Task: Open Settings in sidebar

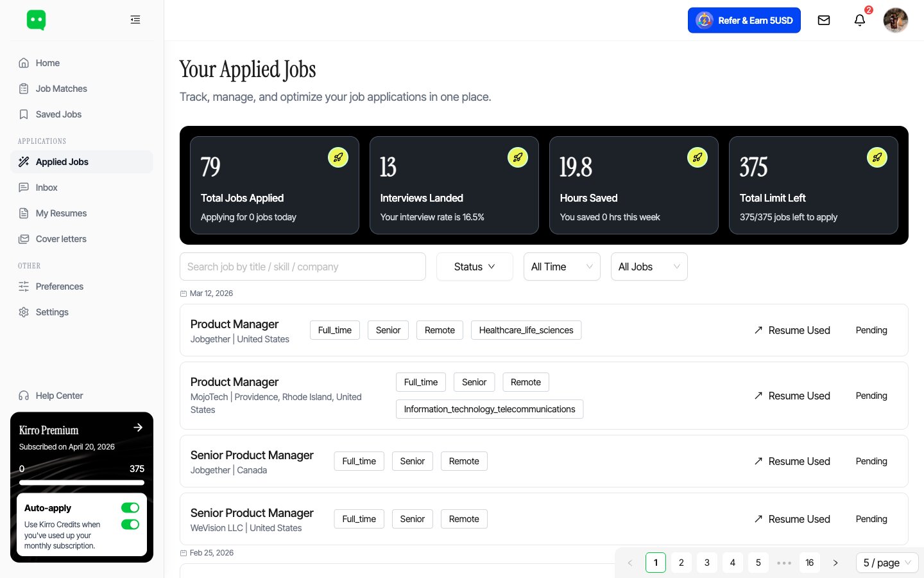Action: coord(81,312)
